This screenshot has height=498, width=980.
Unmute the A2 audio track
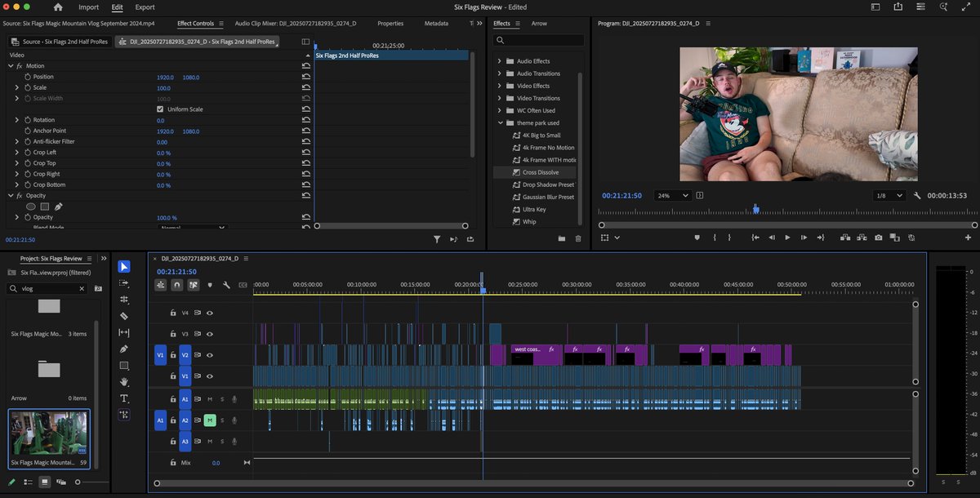pos(210,420)
